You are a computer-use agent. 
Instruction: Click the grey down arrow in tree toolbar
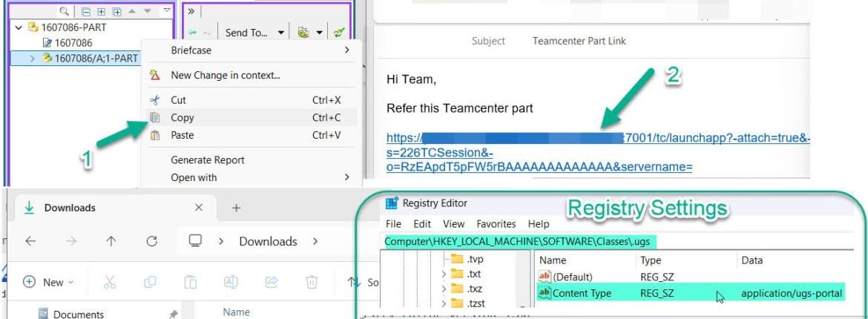[147, 11]
